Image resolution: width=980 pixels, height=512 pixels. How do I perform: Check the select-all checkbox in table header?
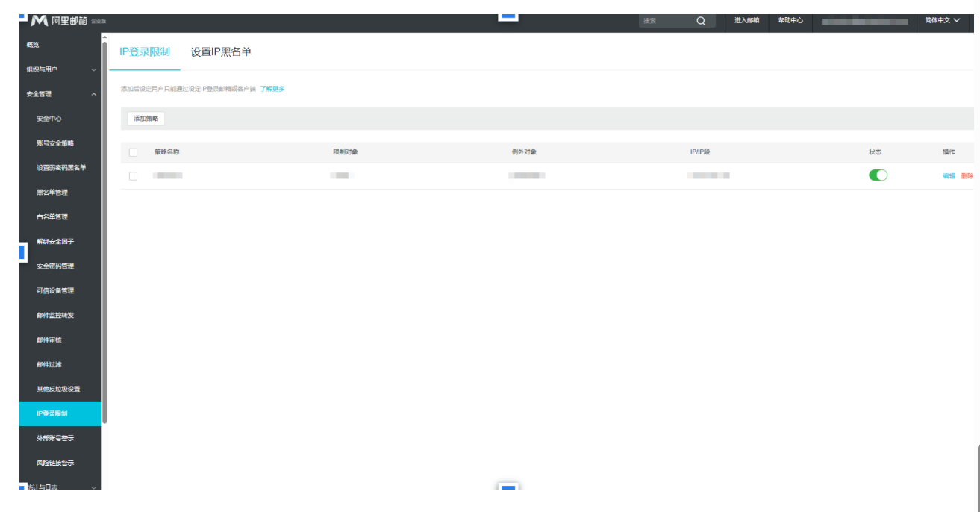click(134, 152)
